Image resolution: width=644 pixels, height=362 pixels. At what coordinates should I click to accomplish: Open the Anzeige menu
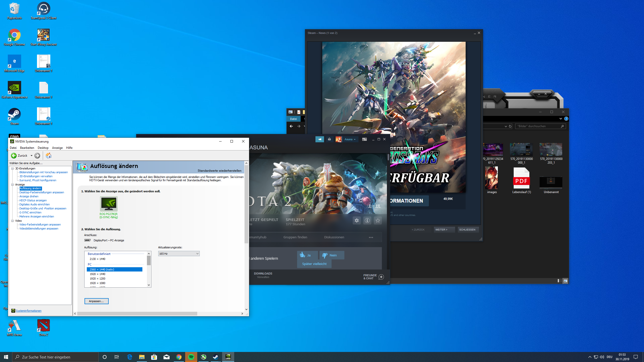point(57,148)
